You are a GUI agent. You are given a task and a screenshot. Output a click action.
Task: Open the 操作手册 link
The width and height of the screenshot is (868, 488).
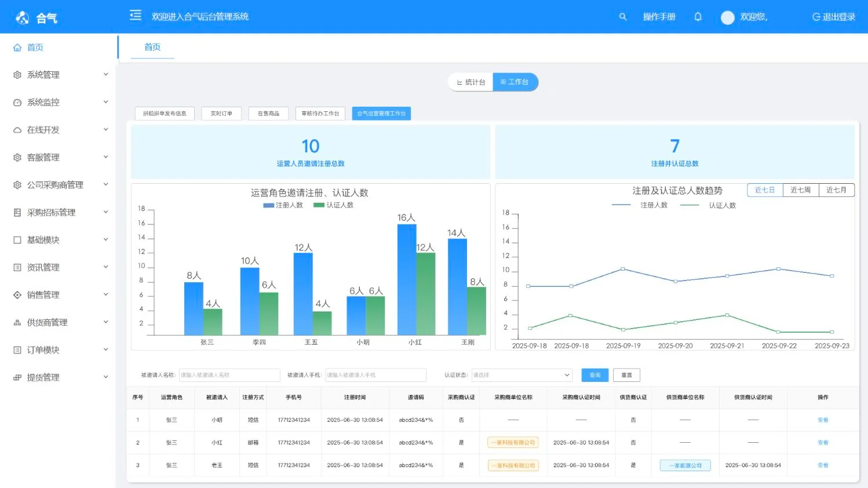coord(659,17)
